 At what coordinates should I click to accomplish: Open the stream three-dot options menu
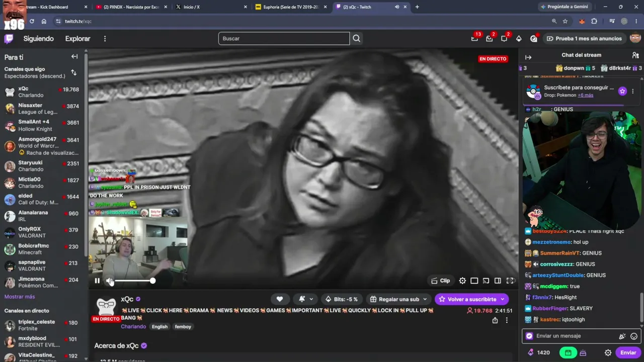tap(507, 320)
